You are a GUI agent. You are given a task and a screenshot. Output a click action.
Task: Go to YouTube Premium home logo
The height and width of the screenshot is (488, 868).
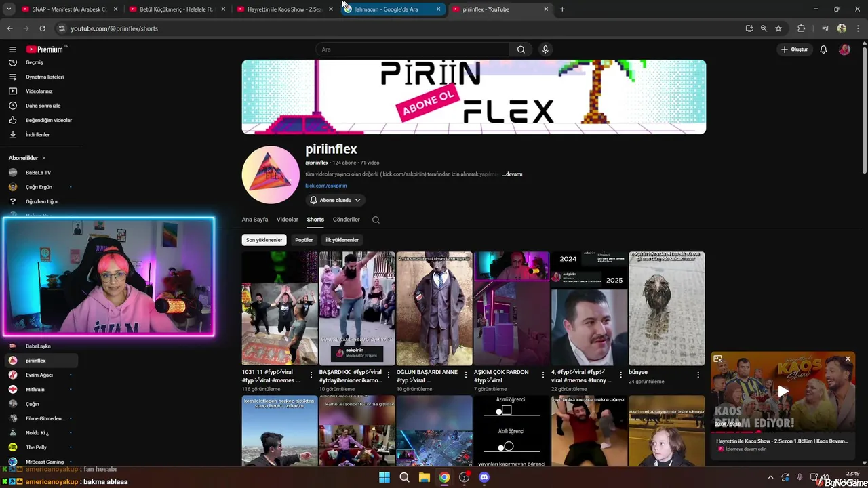[46, 49]
